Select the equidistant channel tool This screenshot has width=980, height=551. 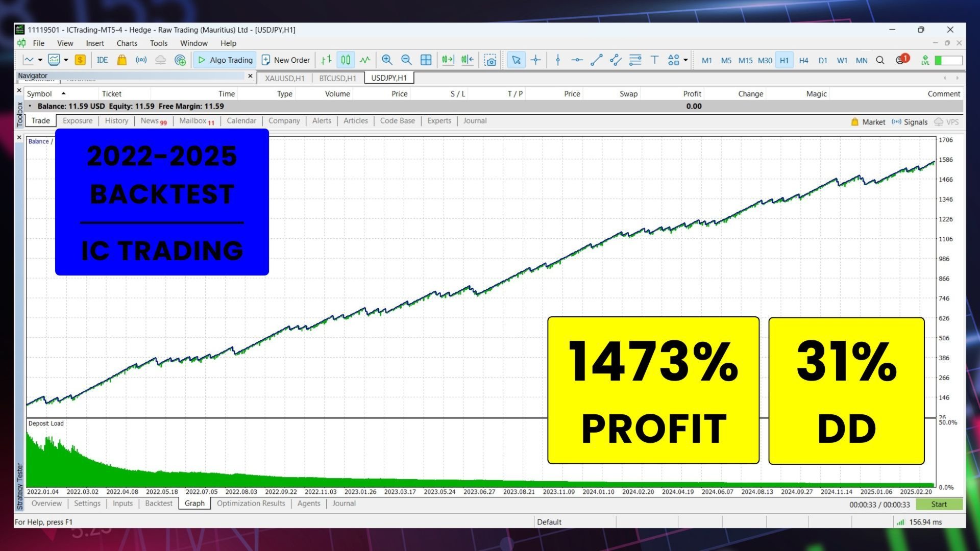(616, 60)
